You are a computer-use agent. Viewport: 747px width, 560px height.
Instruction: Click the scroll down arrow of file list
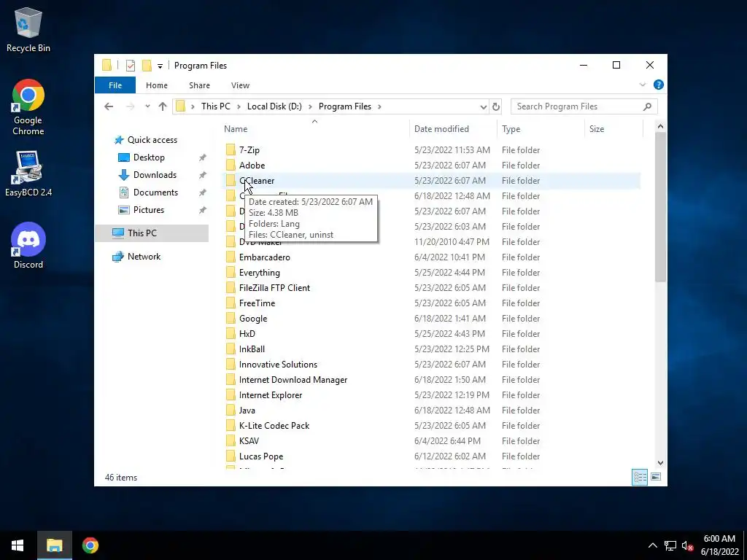pyautogui.click(x=660, y=463)
